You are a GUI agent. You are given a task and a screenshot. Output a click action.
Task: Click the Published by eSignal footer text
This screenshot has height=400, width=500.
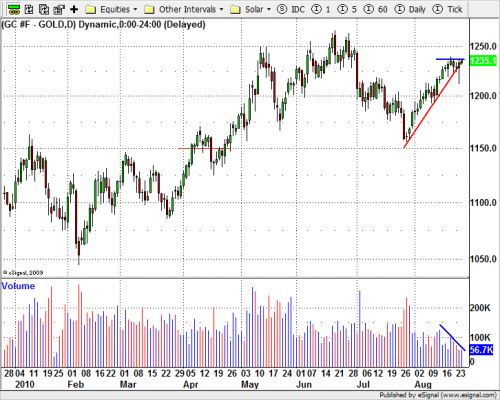tap(438, 395)
